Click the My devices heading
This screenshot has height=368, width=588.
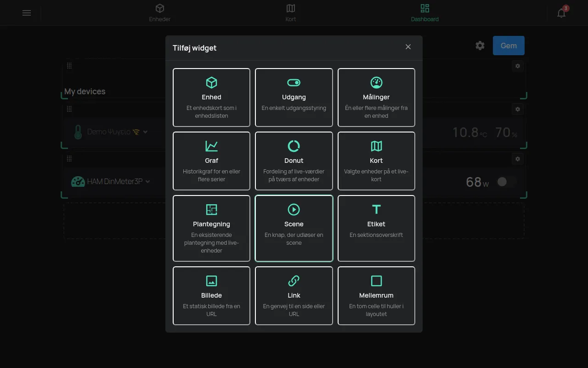point(85,92)
